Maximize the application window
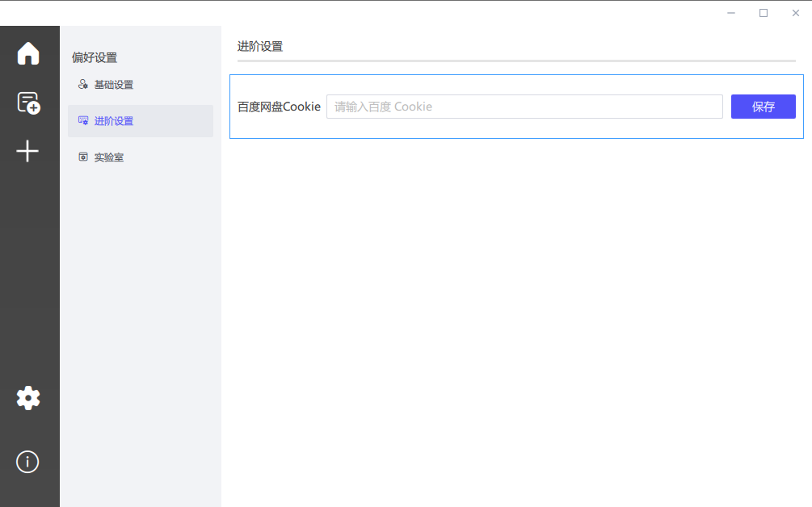This screenshot has width=812, height=507. click(763, 13)
